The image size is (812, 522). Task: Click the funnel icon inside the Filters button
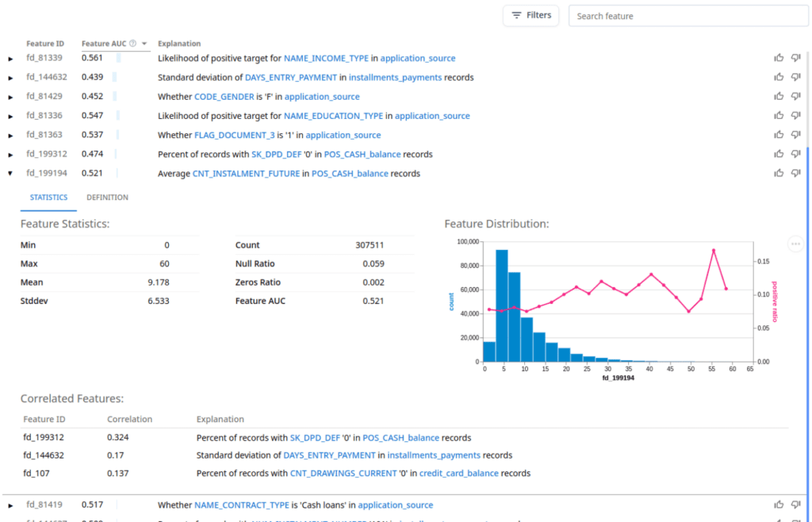tap(517, 15)
